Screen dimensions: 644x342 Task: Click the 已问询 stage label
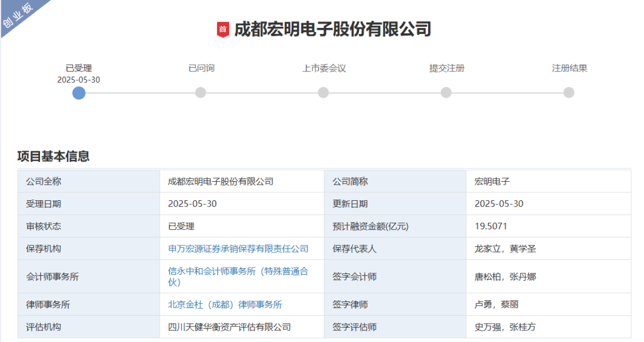point(202,68)
